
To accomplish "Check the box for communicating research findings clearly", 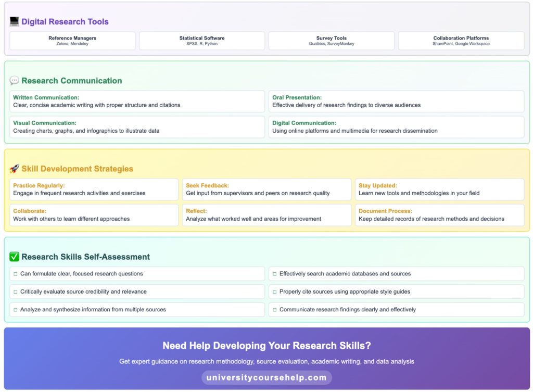I will [x=274, y=310].
